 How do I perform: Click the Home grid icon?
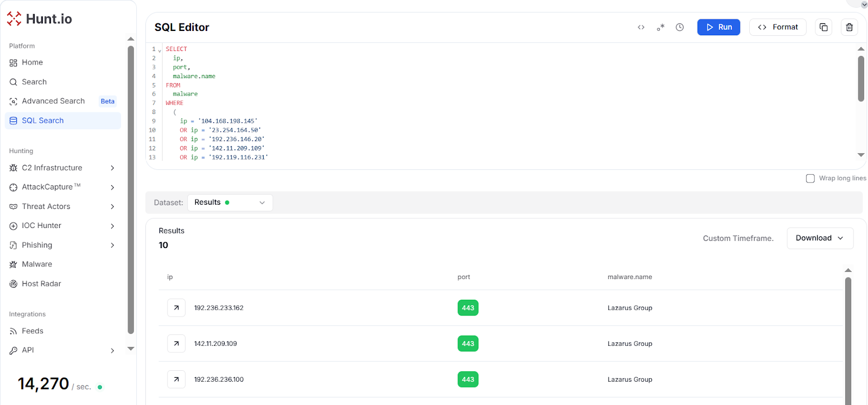click(14, 63)
